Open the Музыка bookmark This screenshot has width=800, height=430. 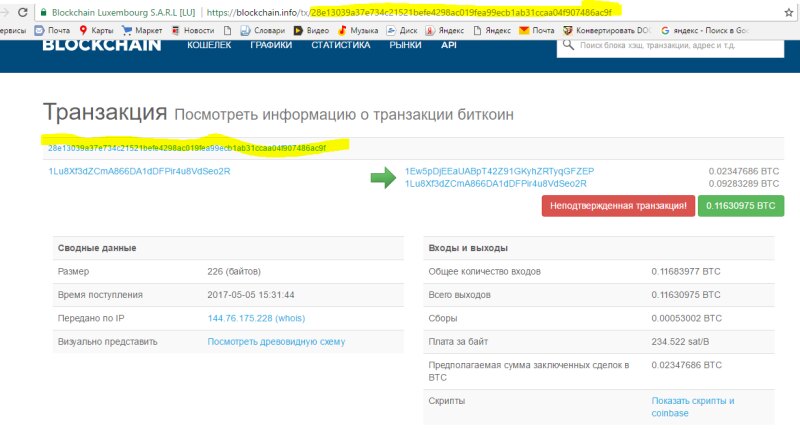click(x=362, y=31)
